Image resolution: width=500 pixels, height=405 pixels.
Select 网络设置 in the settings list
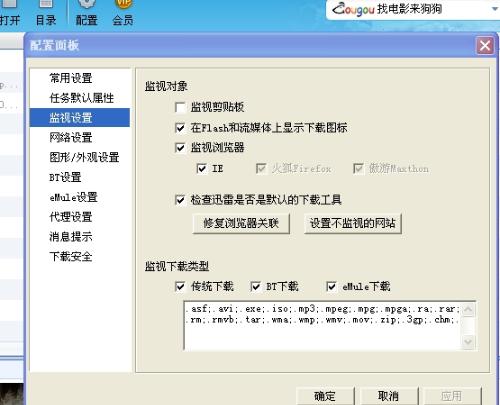[x=71, y=137]
